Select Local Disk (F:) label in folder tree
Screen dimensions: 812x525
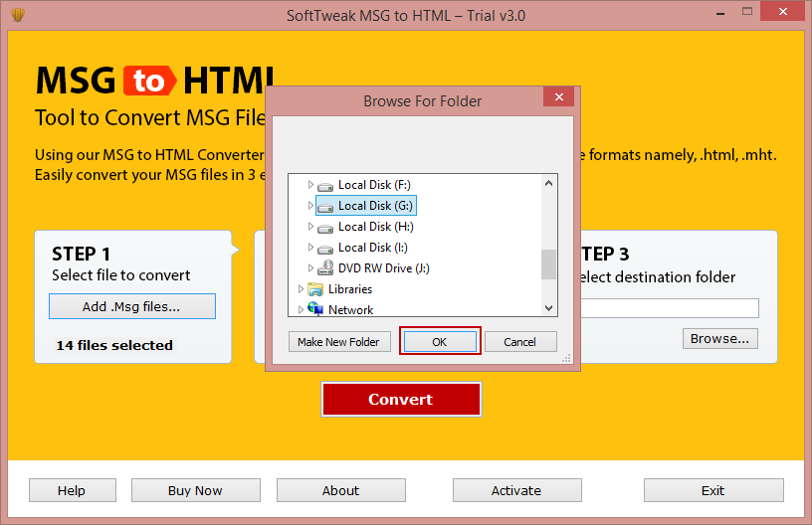(x=374, y=185)
